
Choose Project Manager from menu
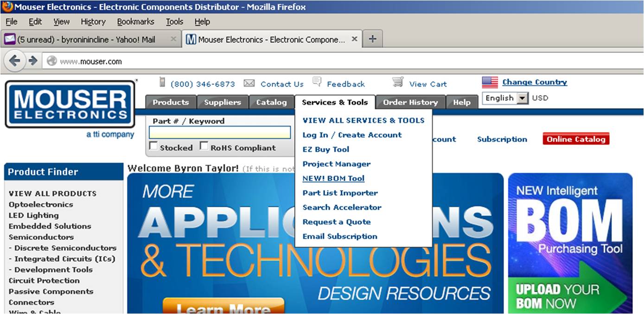click(337, 164)
